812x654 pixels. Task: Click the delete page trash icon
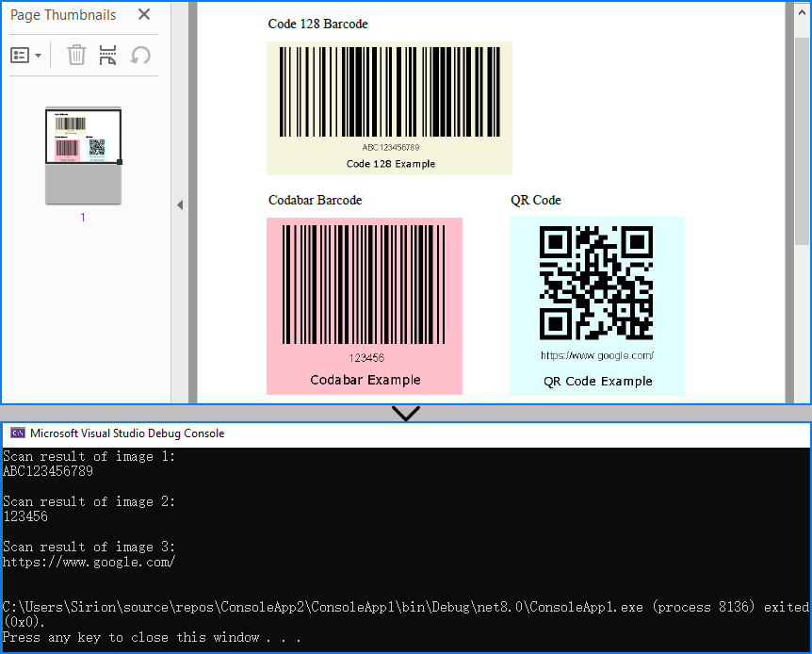coord(75,55)
